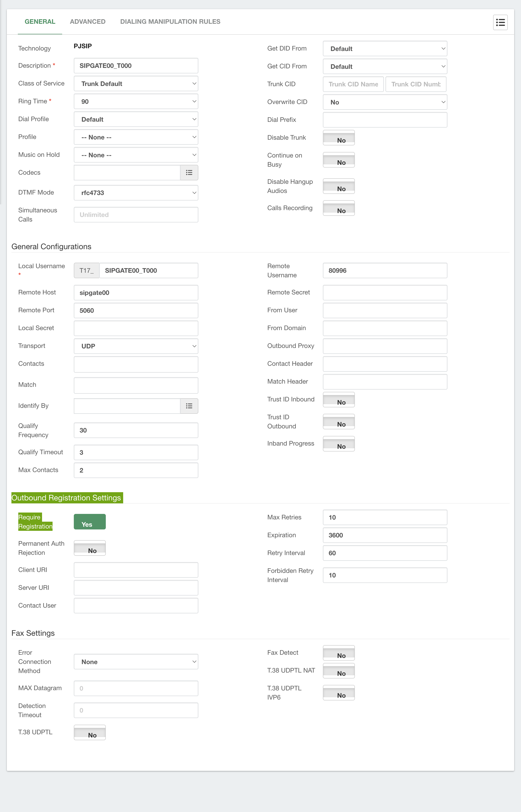Viewport: 521px width, 812px height.
Task: Expand the Ring Time dropdown
Action: pos(136,101)
